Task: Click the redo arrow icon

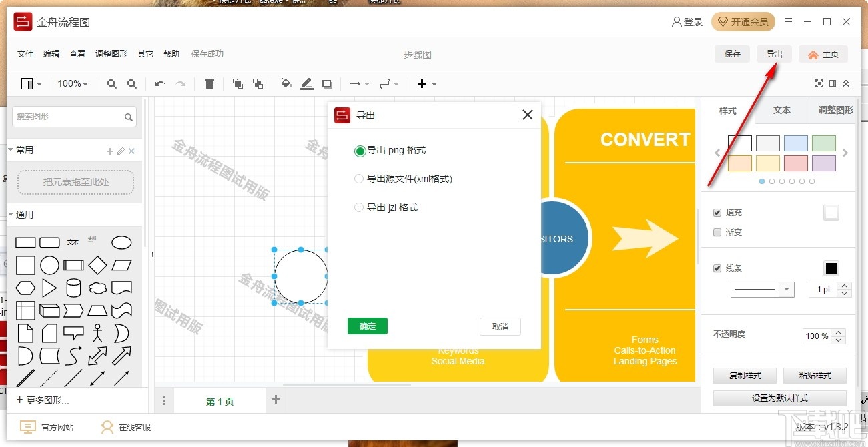Action: tap(181, 84)
